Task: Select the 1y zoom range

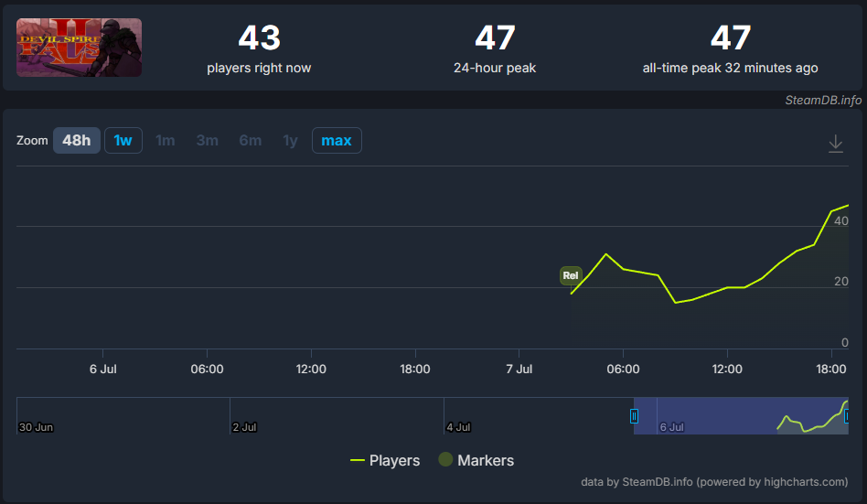Action: [290, 141]
